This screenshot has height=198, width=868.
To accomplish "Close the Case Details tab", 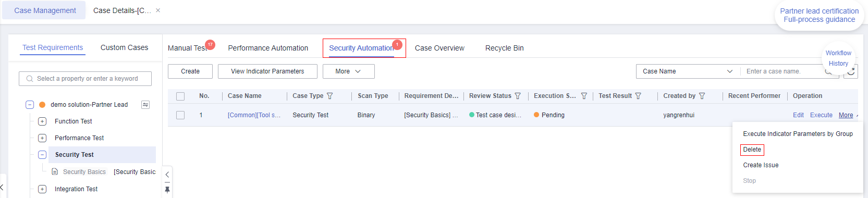I will click(x=158, y=10).
